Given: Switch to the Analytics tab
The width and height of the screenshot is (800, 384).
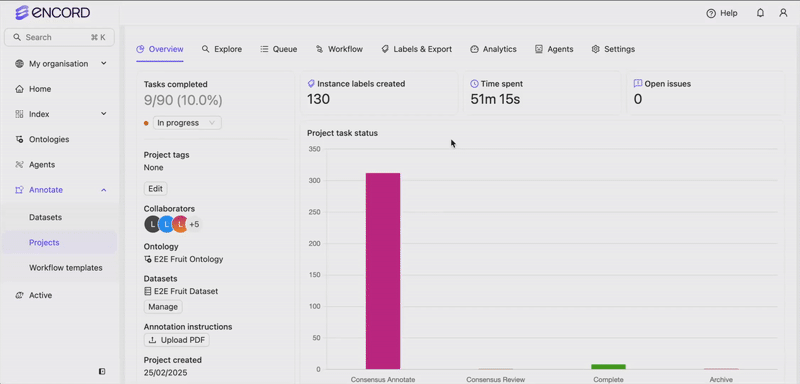Looking at the screenshot, I should click(x=493, y=49).
